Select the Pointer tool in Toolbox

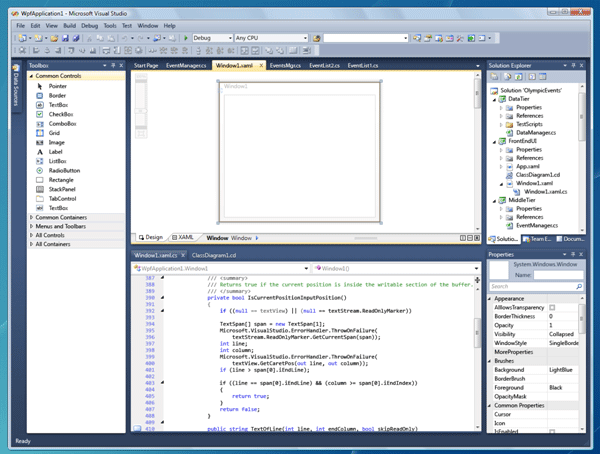pyautogui.click(x=57, y=85)
